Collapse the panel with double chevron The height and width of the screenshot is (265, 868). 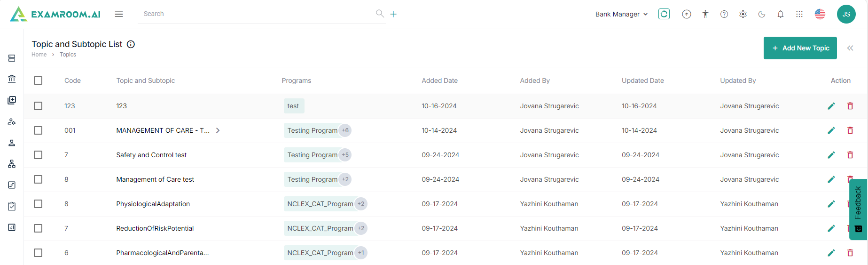pyautogui.click(x=850, y=48)
